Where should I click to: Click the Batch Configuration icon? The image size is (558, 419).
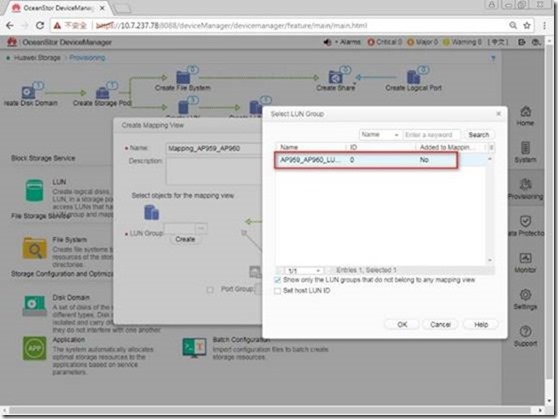194,347
